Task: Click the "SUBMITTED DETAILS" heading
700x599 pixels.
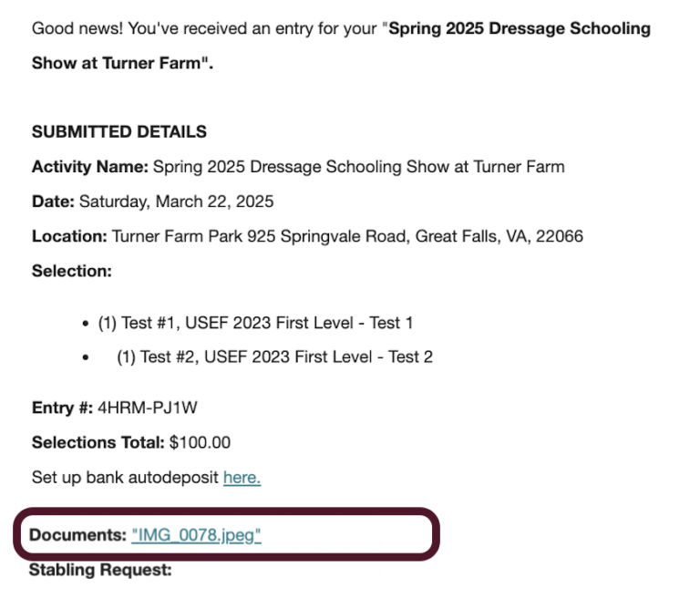Action: pos(119,132)
